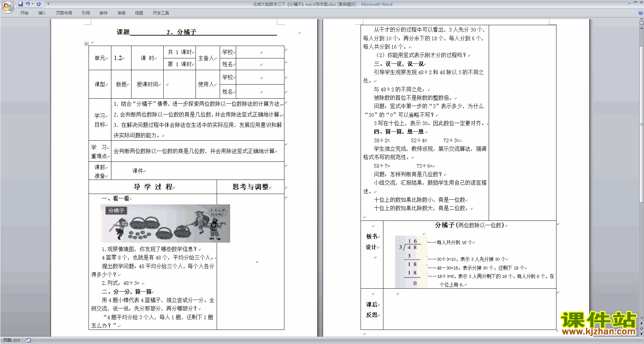
Task: Save the document with the floppy icon
Action: [x=20, y=4]
